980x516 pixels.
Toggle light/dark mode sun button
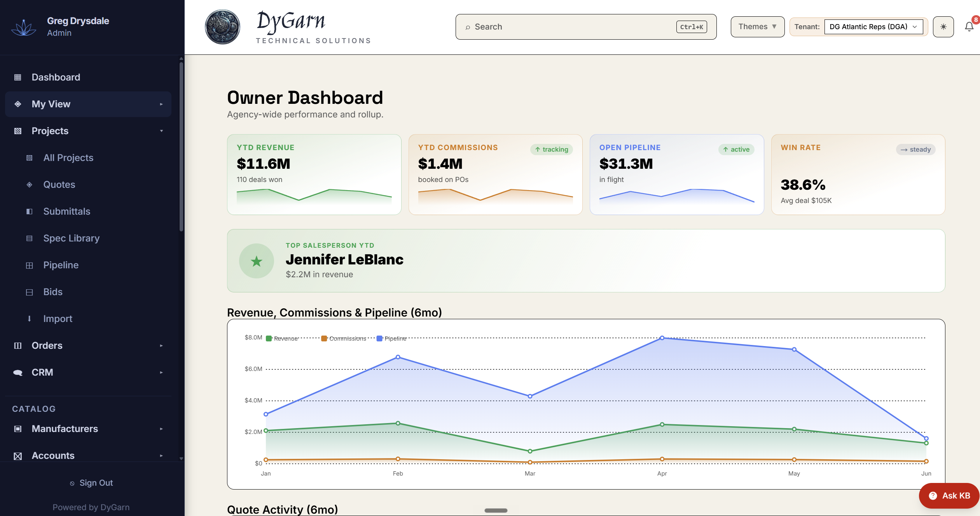coord(943,27)
